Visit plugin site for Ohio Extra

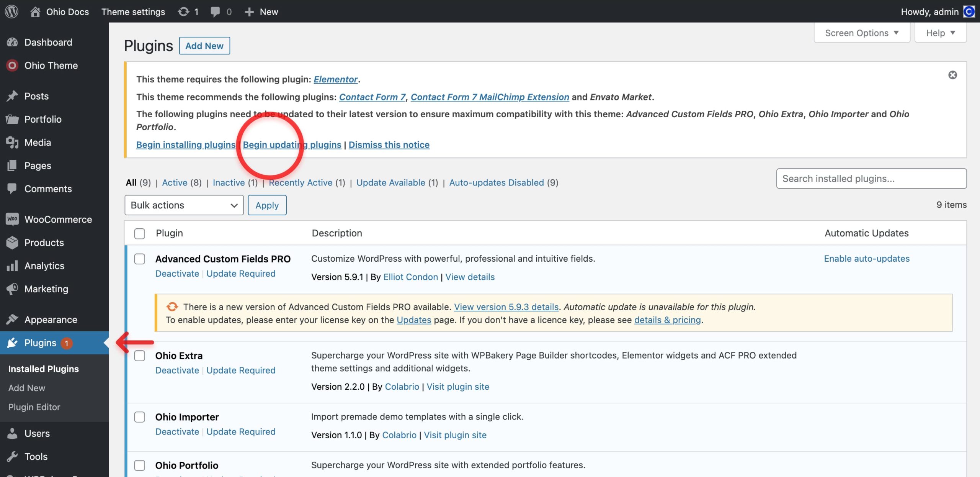point(458,387)
